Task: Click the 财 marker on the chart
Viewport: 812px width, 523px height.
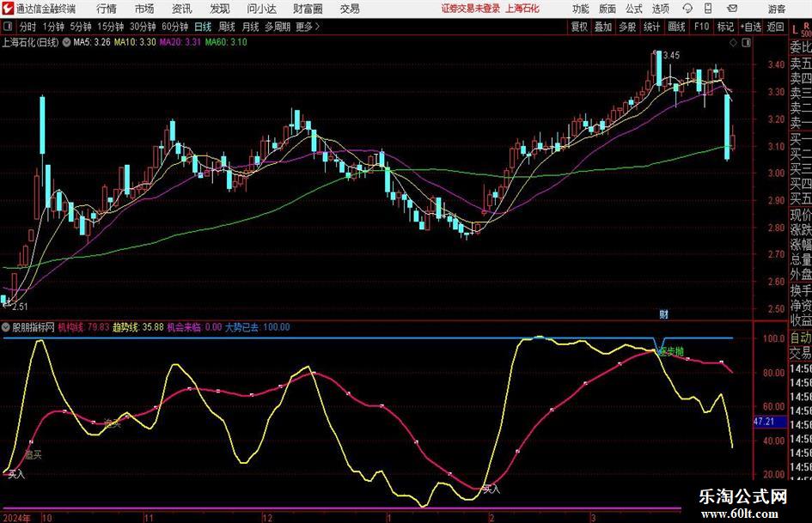Action: 663,313
